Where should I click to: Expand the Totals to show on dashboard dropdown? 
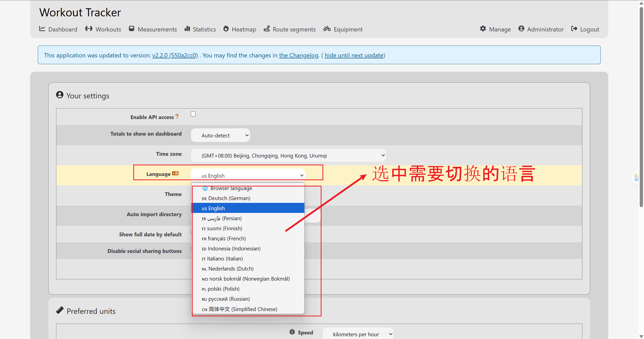(220, 135)
